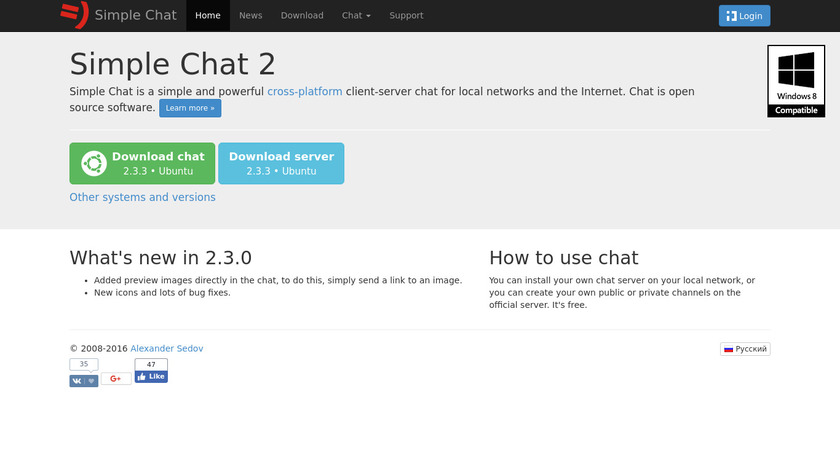This screenshot has height=472, width=840.
Task: Click the Google Plus share button
Action: click(116, 379)
